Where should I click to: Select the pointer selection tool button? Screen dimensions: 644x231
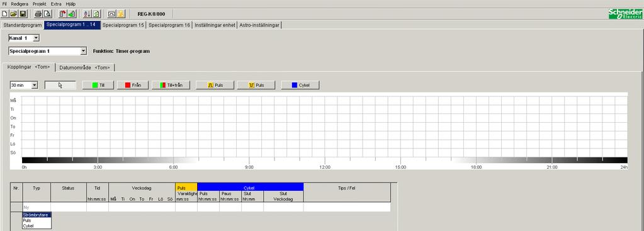click(60, 86)
